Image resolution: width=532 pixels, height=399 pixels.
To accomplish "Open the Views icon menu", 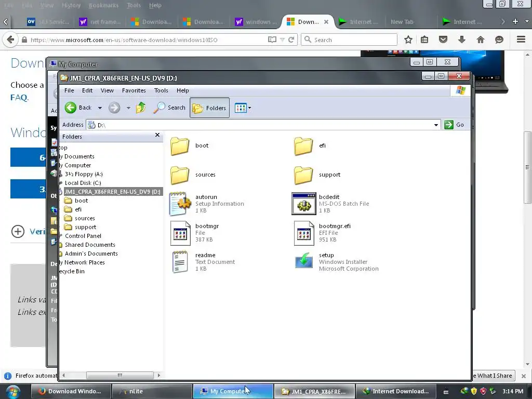I will 243,108.
